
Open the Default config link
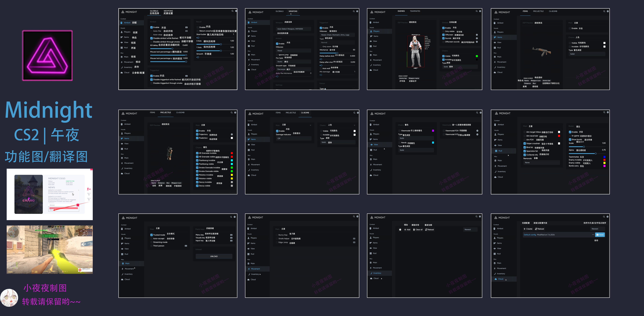coord(530,235)
